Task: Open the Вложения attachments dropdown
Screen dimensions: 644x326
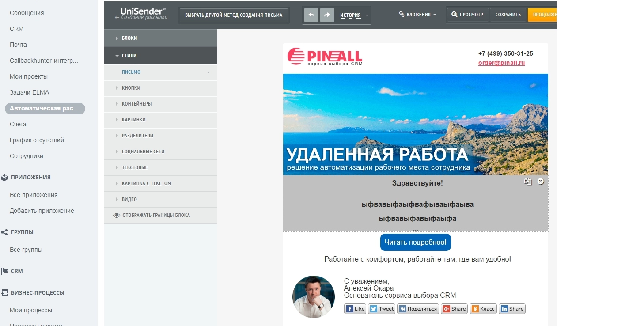Action: (417, 15)
